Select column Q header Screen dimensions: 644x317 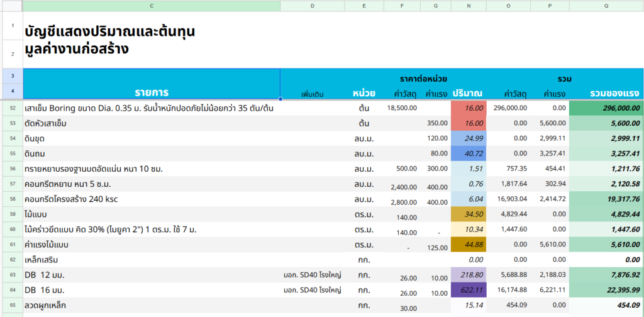pos(606,6)
